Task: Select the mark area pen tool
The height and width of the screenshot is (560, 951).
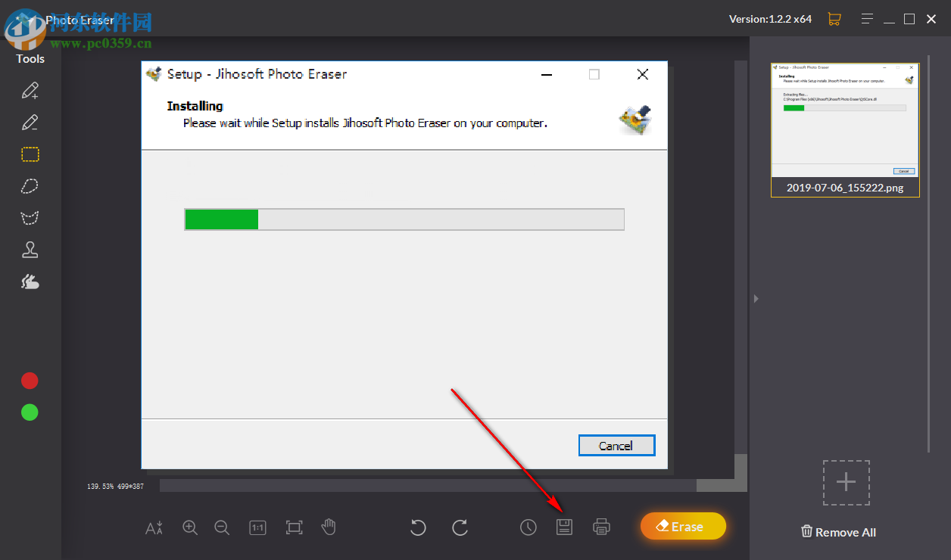Action: coord(30,90)
